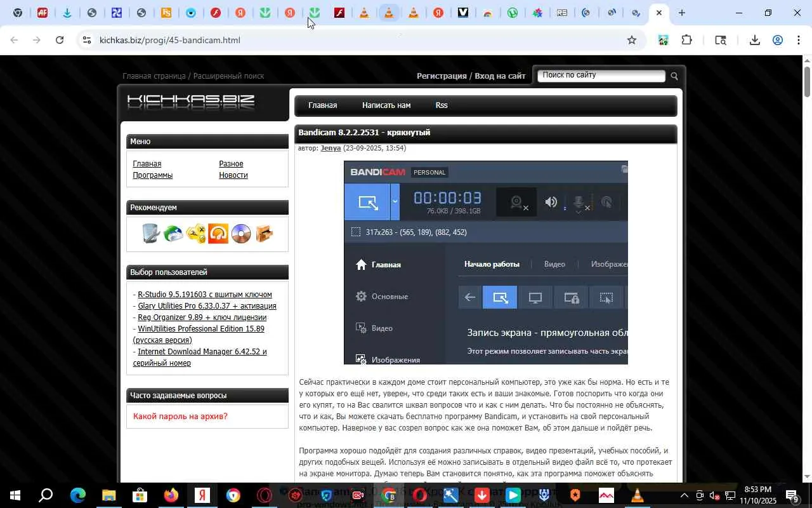Click the yellow hexagon tools icon under Рекомендуем

[196, 234]
